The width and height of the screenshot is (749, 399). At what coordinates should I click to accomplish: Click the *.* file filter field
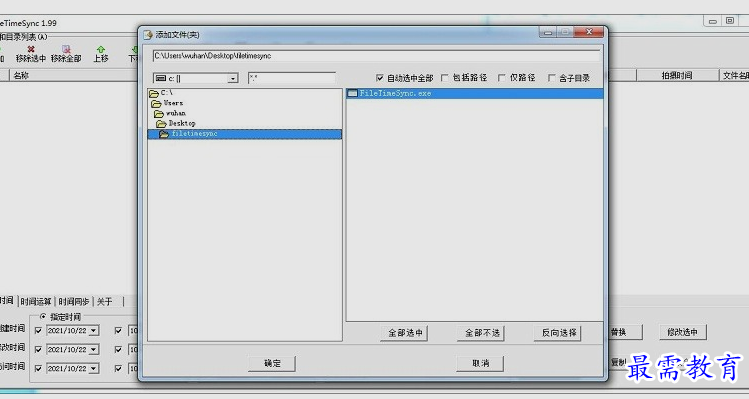[291, 78]
